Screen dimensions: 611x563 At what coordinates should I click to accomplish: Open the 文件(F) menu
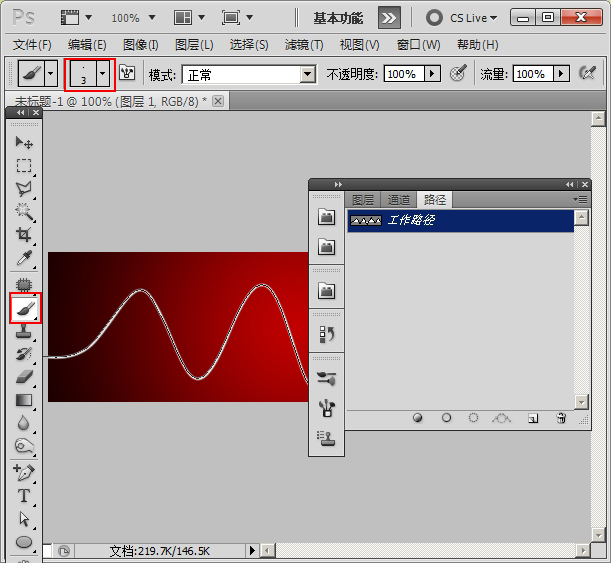pyautogui.click(x=32, y=45)
